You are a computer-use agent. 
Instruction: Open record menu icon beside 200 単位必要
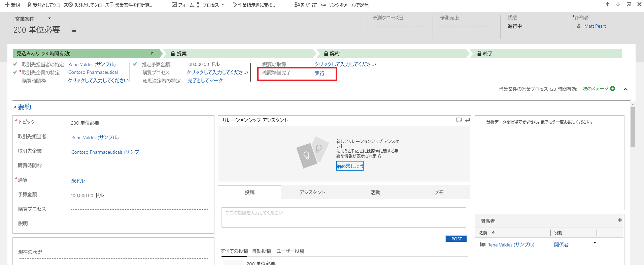coord(73,30)
